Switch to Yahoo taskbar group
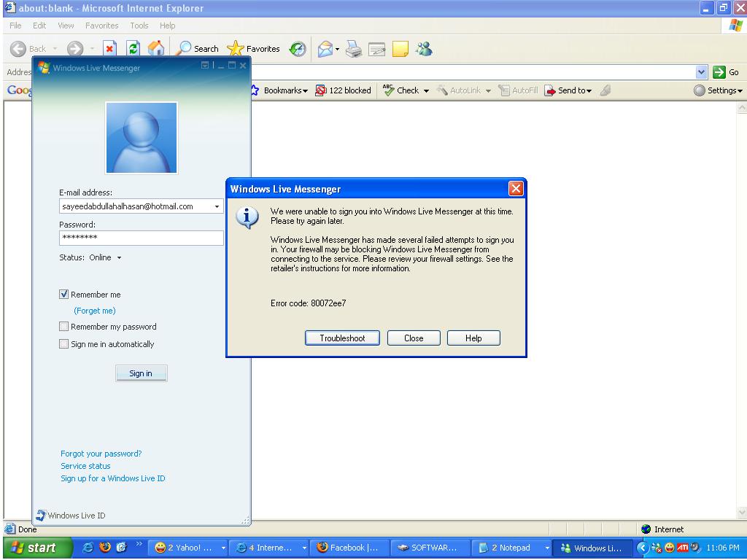The image size is (747, 560). coord(189,548)
